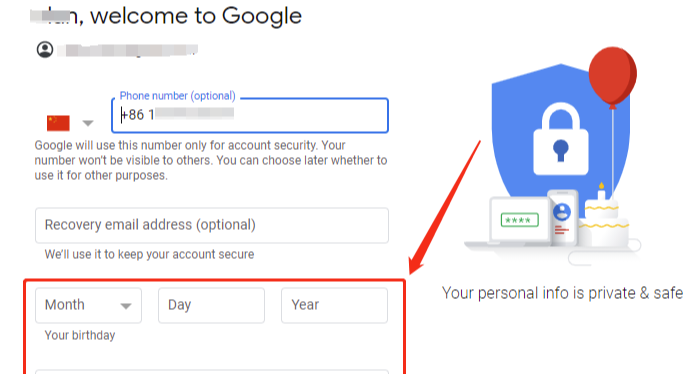Click the candle flame atop the cake

coord(601,186)
